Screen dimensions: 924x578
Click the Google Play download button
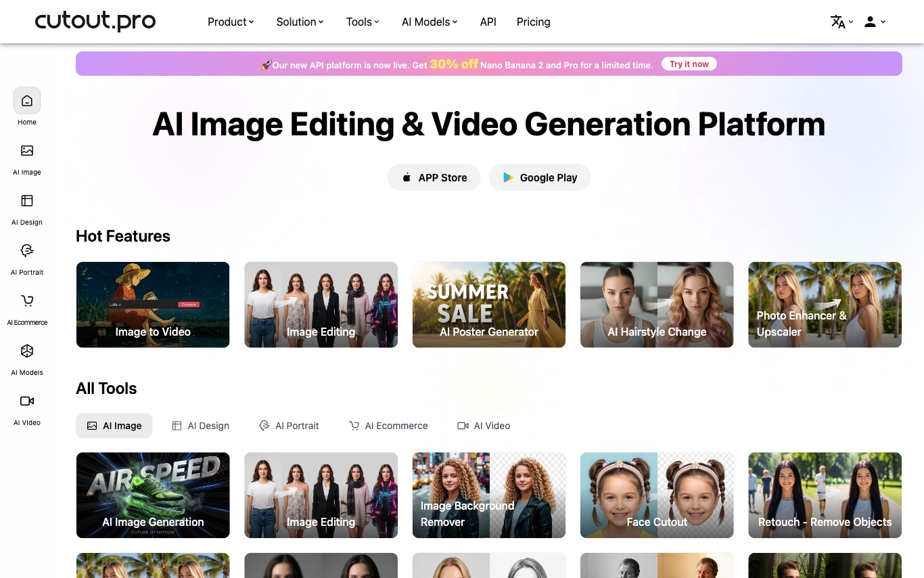tap(539, 177)
